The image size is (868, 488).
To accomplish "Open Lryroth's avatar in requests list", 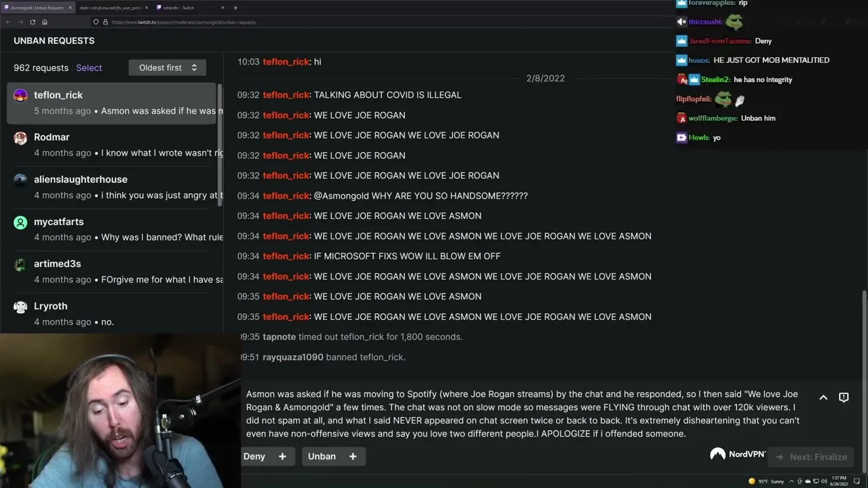I will pyautogui.click(x=21, y=306).
